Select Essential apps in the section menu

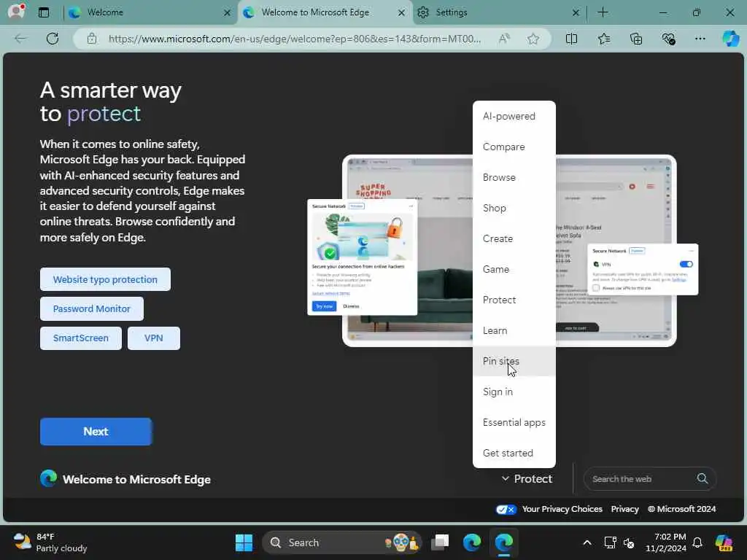(x=514, y=422)
